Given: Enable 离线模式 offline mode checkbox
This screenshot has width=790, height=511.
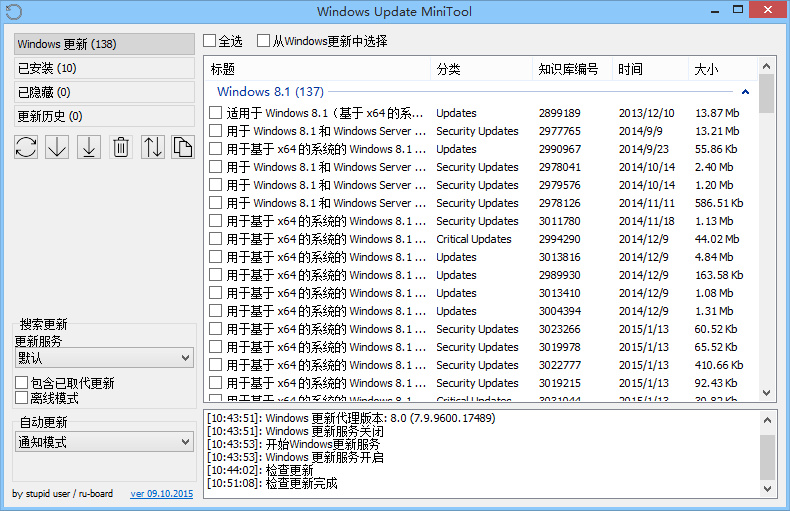Looking at the screenshot, I should coord(21,398).
